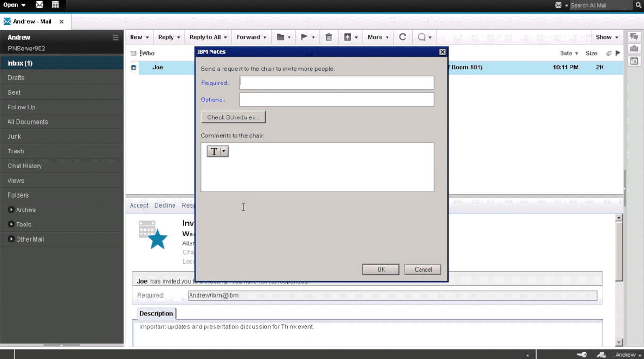
Task: Click the search magnifier icon
Action: tap(639, 5)
